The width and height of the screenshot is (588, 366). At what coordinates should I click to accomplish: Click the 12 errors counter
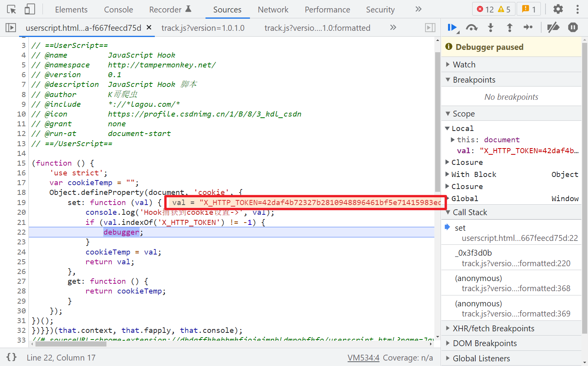click(x=485, y=9)
